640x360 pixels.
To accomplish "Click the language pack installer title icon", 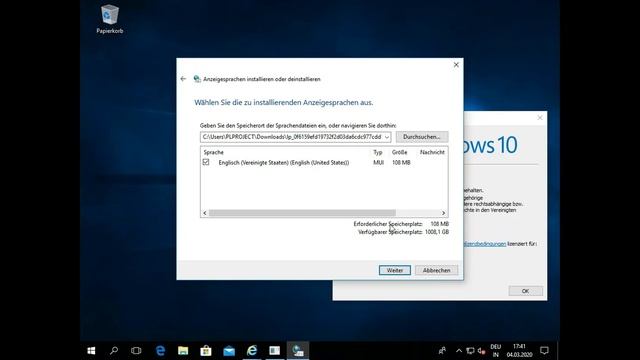I will click(197, 79).
